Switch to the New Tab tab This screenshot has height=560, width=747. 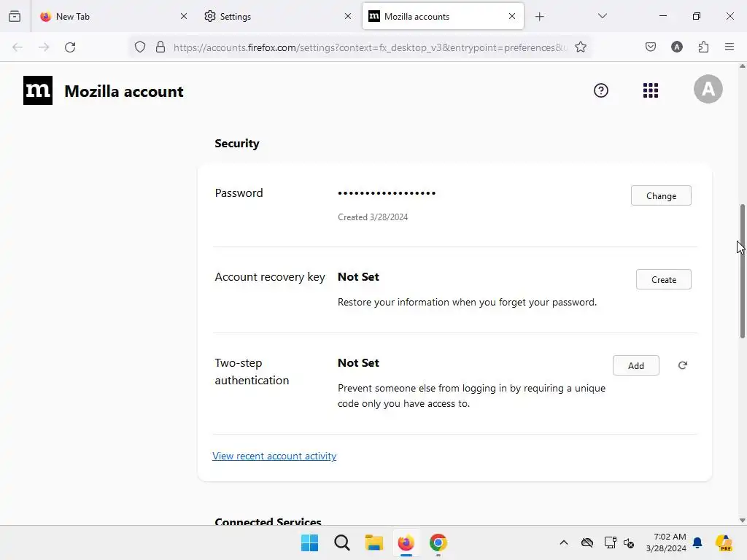pos(115,16)
